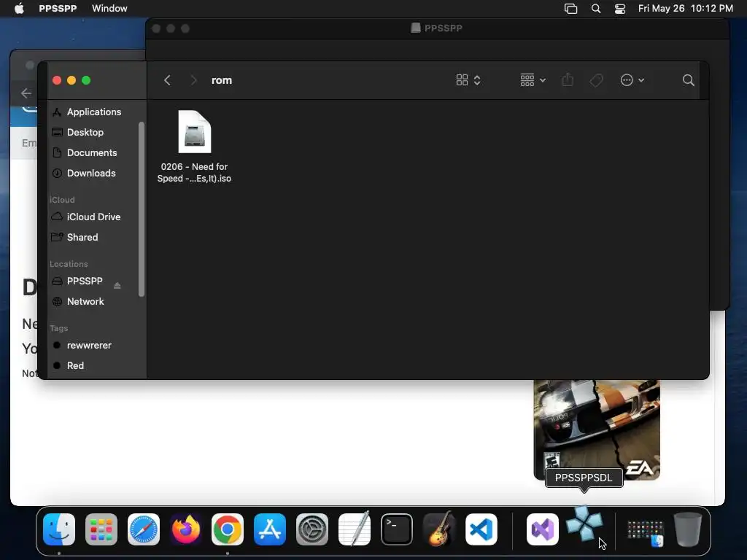Open the apps stack in the Dock

645,532
